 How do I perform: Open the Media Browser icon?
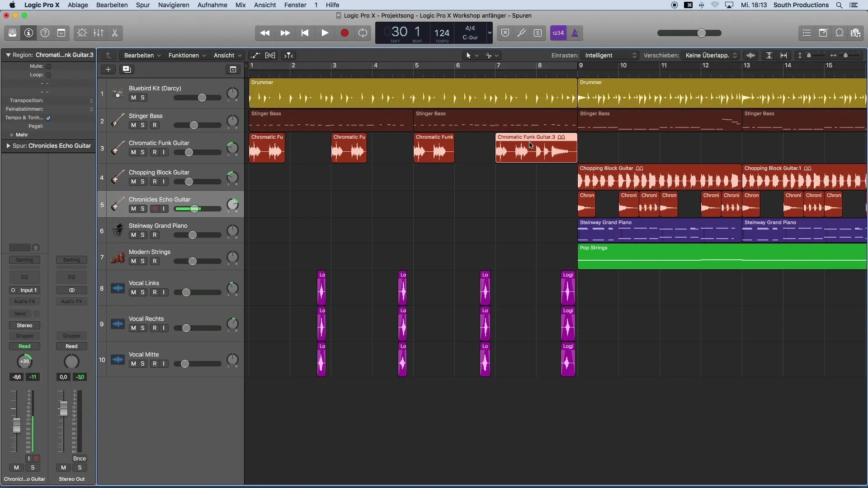tap(855, 33)
